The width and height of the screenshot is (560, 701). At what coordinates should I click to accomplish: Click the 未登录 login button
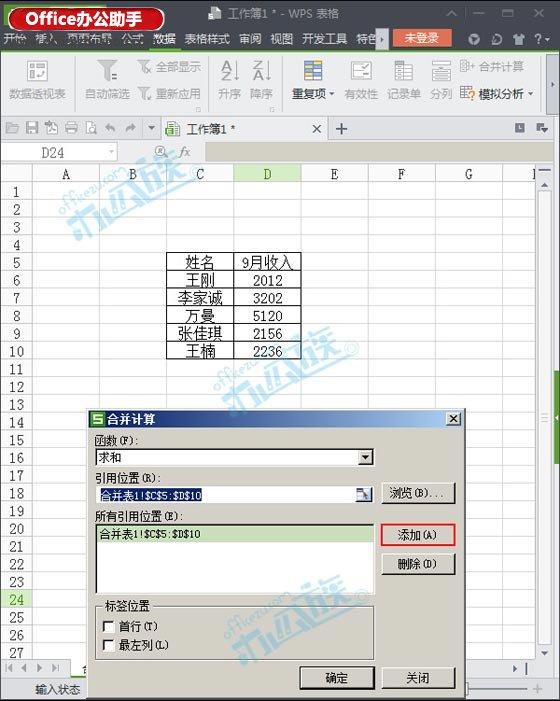pyautogui.click(x=422, y=38)
